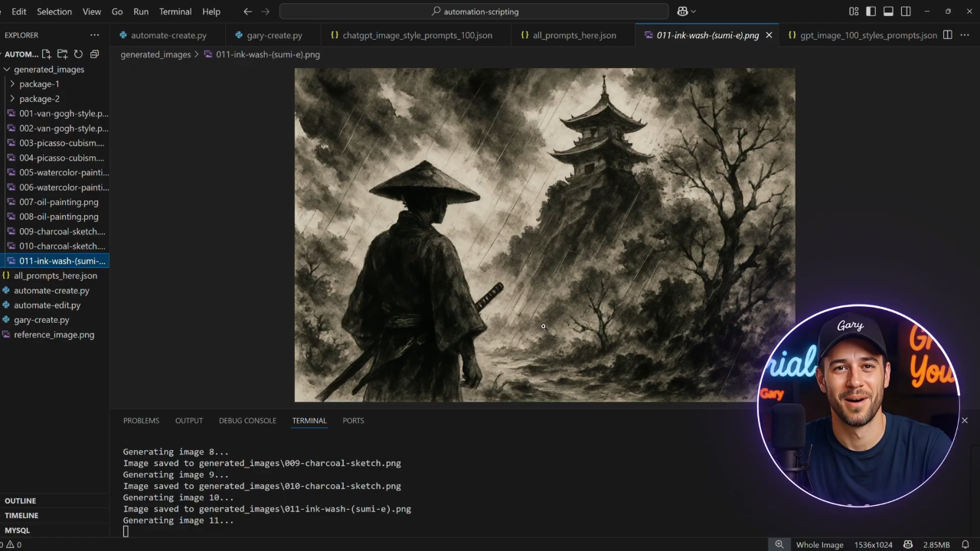
Task: Open the DEBUG CONSOLE panel tab
Action: pyautogui.click(x=247, y=421)
